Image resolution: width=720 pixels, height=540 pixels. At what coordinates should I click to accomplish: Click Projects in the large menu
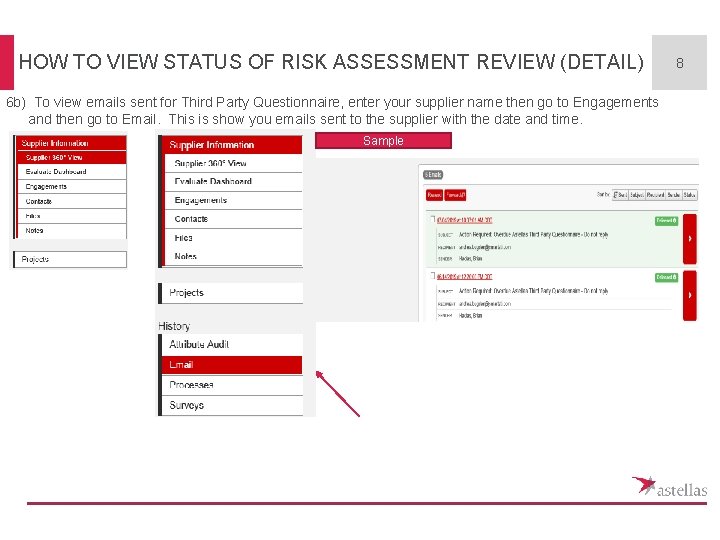click(x=231, y=293)
